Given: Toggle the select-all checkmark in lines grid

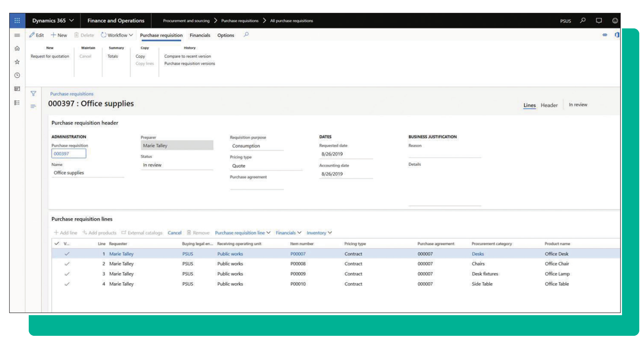Looking at the screenshot, I should point(57,243).
